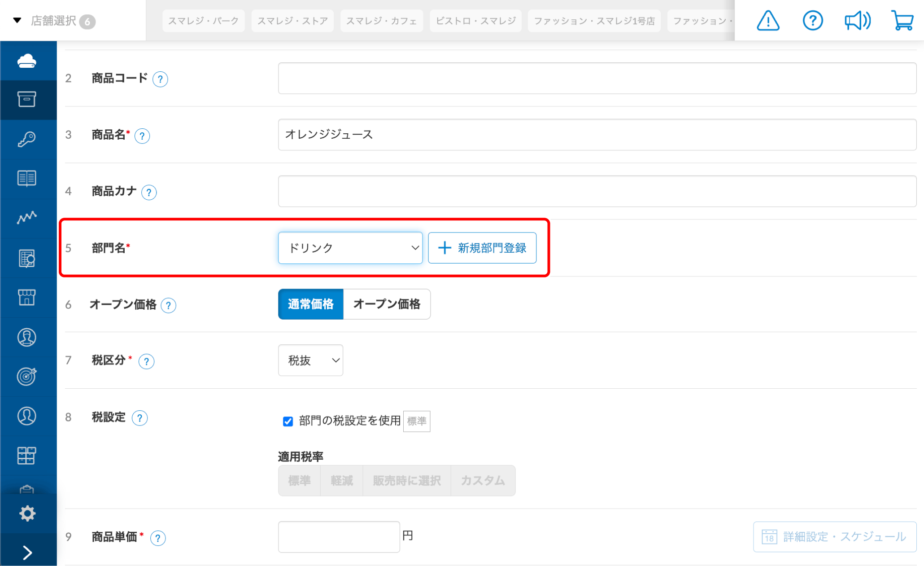This screenshot has height=566, width=924.
Task: Open the 税区分 dropdown showing 税抜
Action: (x=310, y=360)
